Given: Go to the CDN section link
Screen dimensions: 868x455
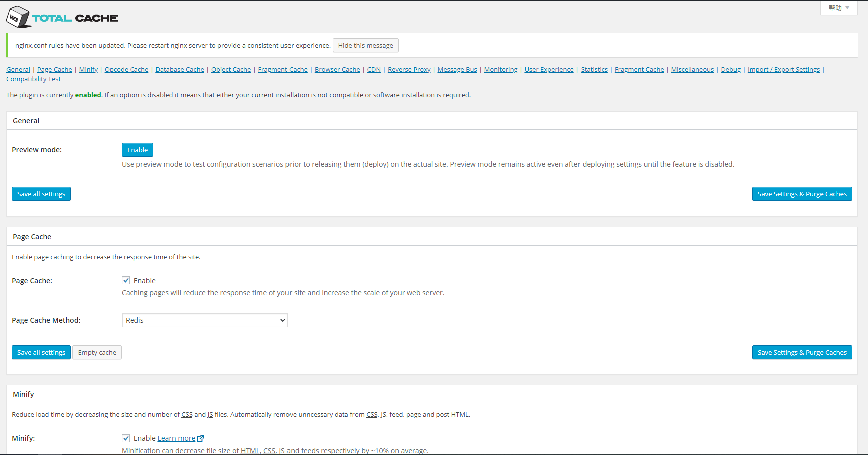Looking at the screenshot, I should pyautogui.click(x=374, y=70).
